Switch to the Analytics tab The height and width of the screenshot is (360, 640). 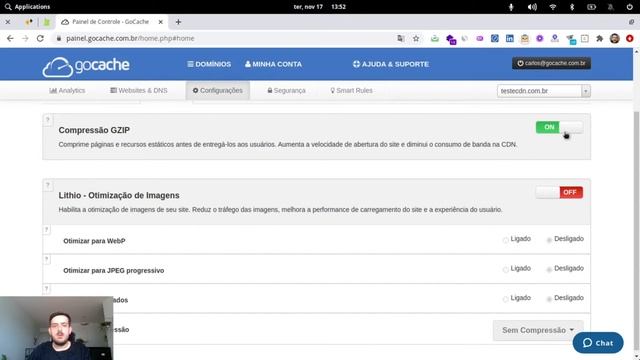67,91
